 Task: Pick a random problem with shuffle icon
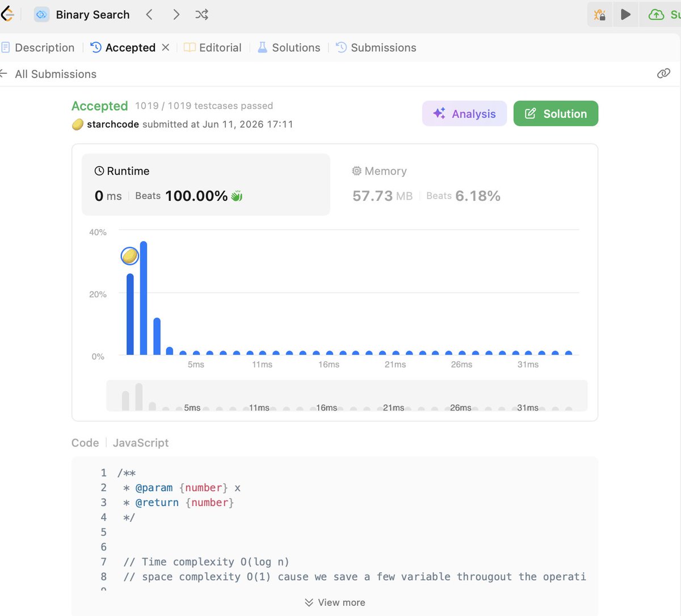pyautogui.click(x=201, y=15)
